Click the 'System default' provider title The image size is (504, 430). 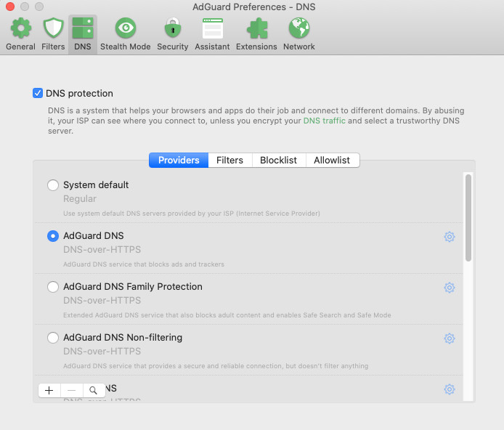click(96, 184)
